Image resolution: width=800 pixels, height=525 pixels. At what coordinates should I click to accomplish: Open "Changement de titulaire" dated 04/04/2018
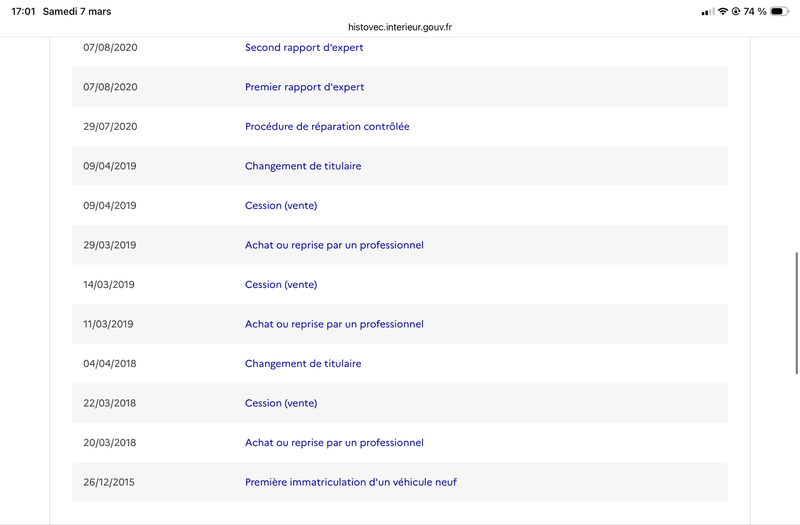303,364
